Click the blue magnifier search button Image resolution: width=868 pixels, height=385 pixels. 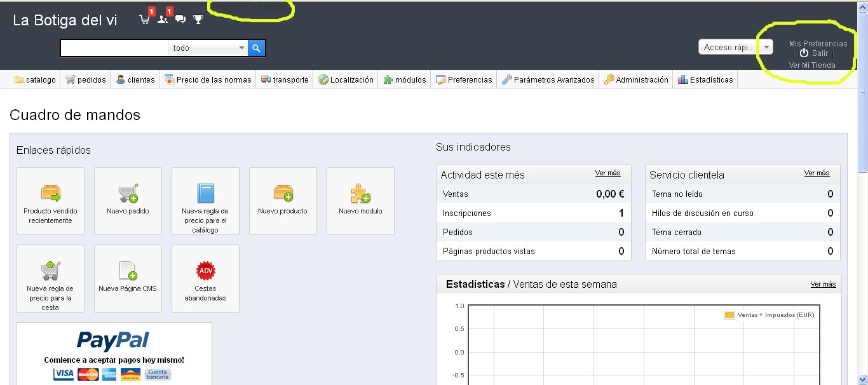click(256, 48)
